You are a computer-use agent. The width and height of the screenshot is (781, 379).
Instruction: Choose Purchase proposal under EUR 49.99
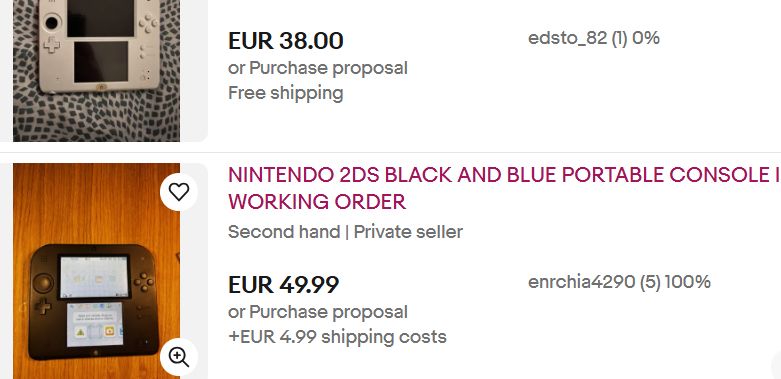coord(328,312)
